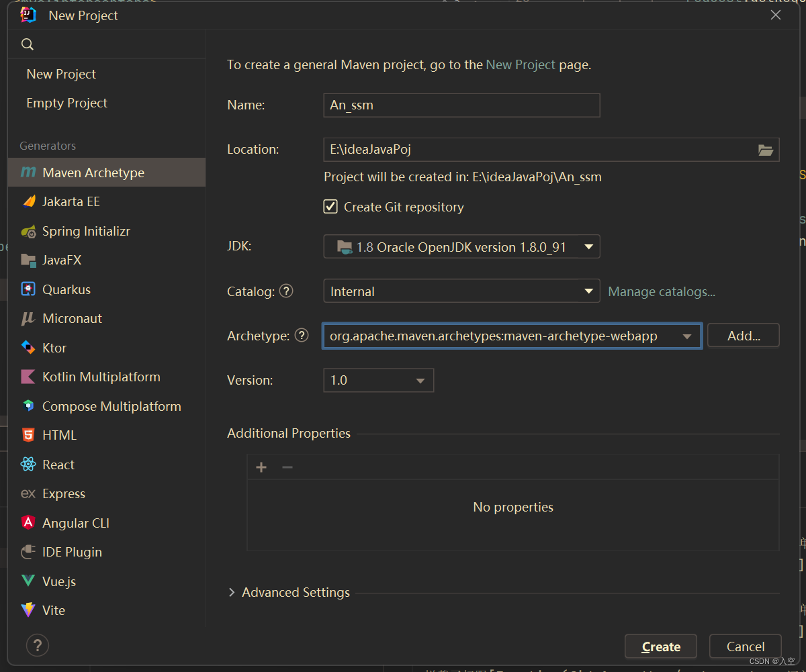This screenshot has height=672, width=806.
Task: Click the JavaFX folder icon
Action: [x=28, y=260]
